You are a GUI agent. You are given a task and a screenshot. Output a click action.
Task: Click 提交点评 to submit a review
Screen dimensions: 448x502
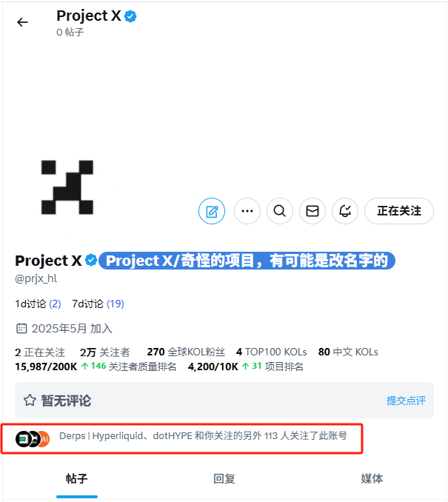tap(406, 401)
